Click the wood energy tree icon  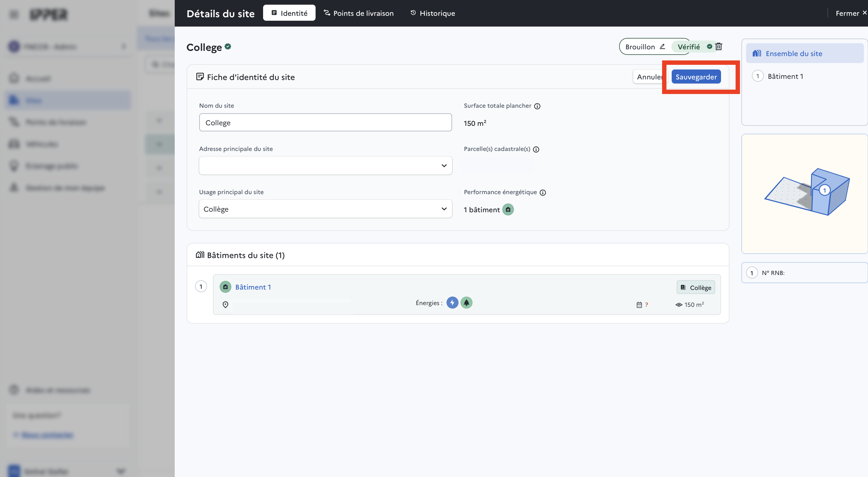[x=466, y=303]
